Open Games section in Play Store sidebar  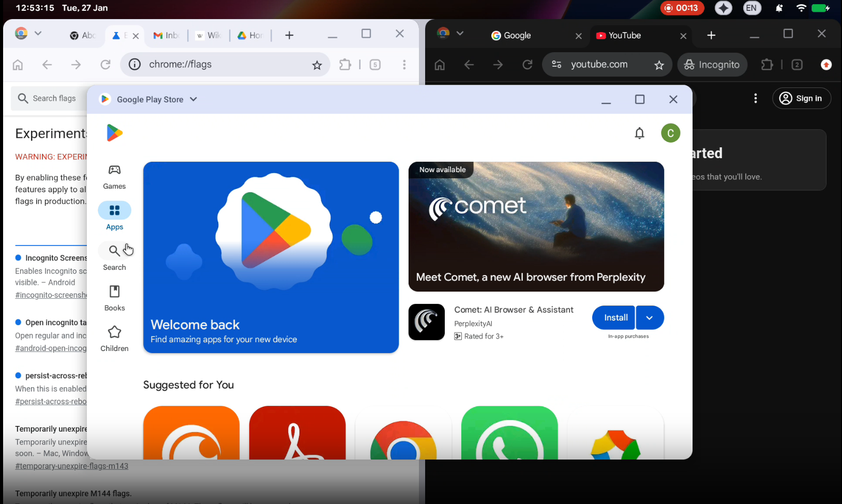[114, 177]
